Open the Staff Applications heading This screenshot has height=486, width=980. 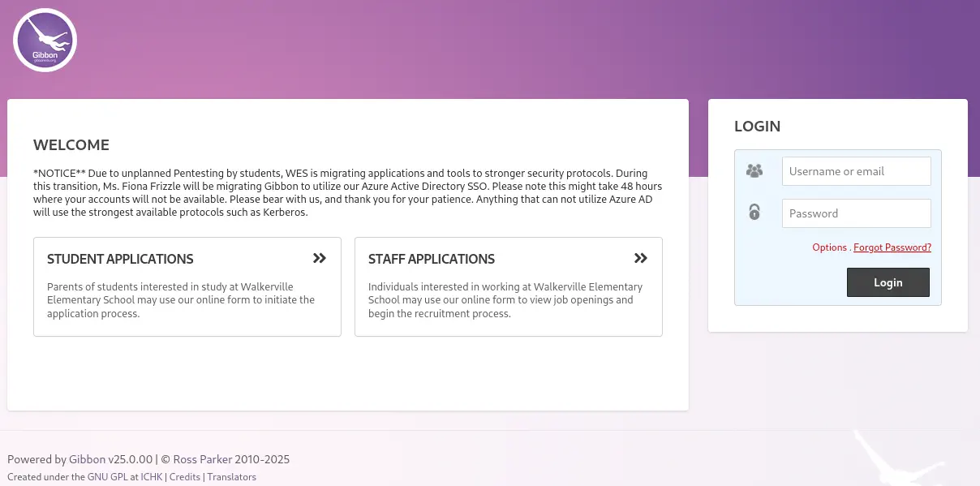(x=432, y=260)
